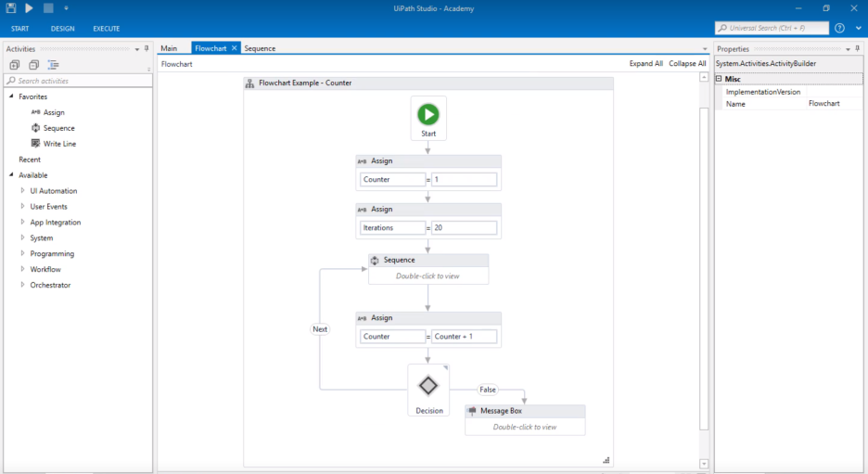Collapse the Misc property group

pos(720,80)
